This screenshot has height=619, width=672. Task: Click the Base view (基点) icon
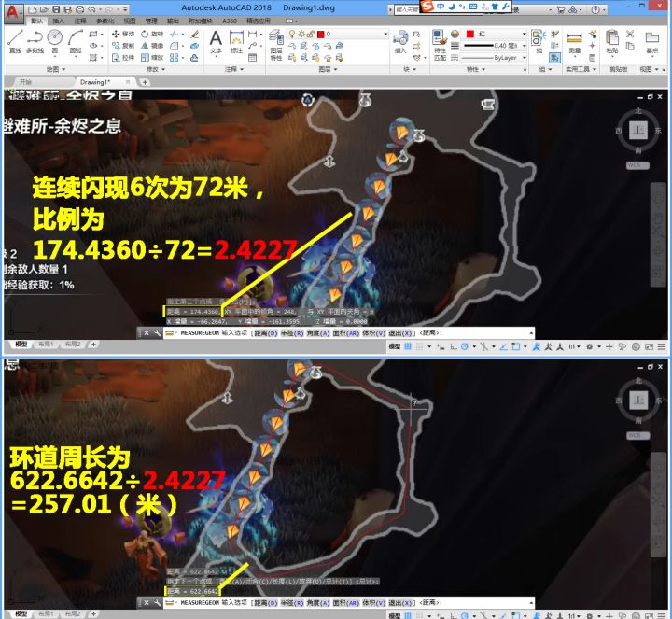tap(651, 42)
